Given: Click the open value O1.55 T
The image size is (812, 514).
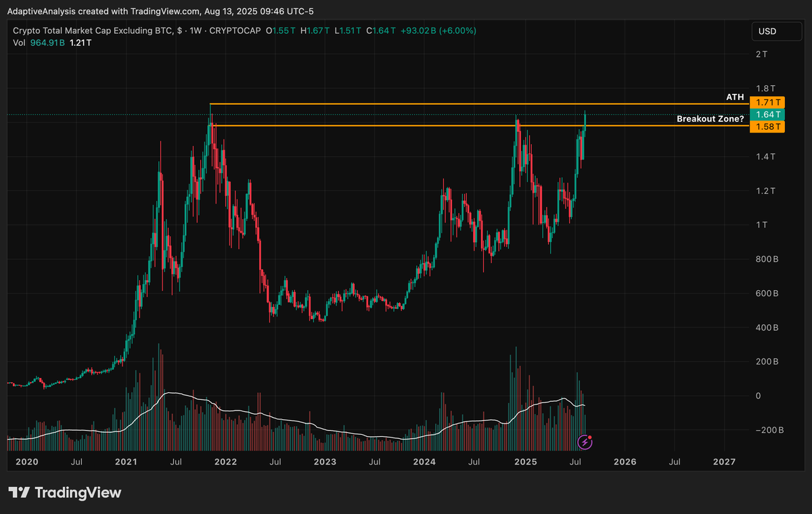Looking at the screenshot, I should 280,30.
